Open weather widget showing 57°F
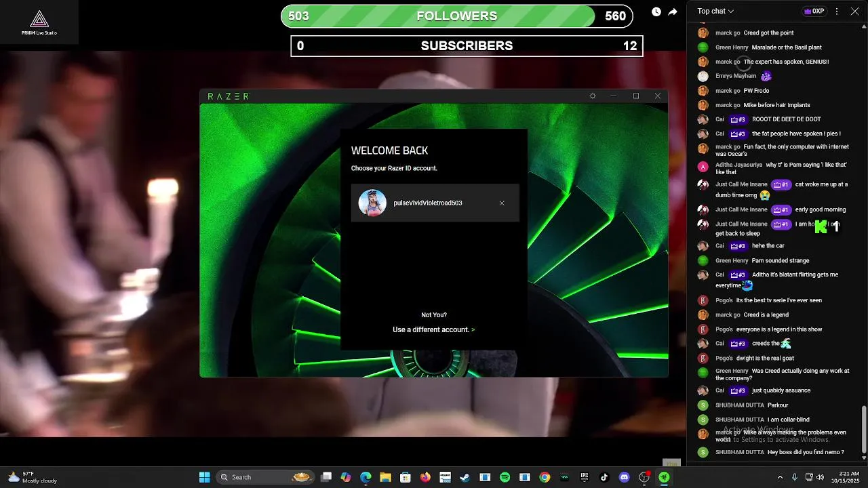 [x=33, y=477]
